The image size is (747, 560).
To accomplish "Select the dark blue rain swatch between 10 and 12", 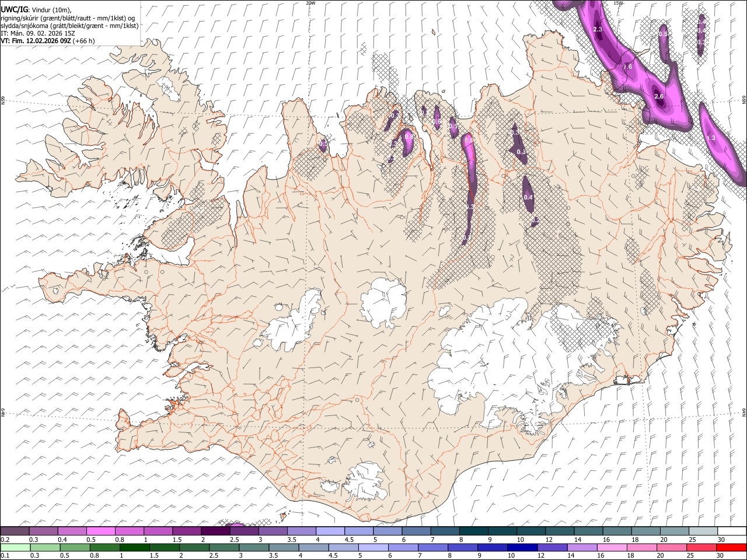I will point(521,547).
